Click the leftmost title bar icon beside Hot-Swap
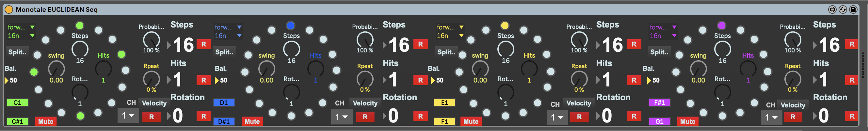This screenshot has height=131, width=868. 832,9
